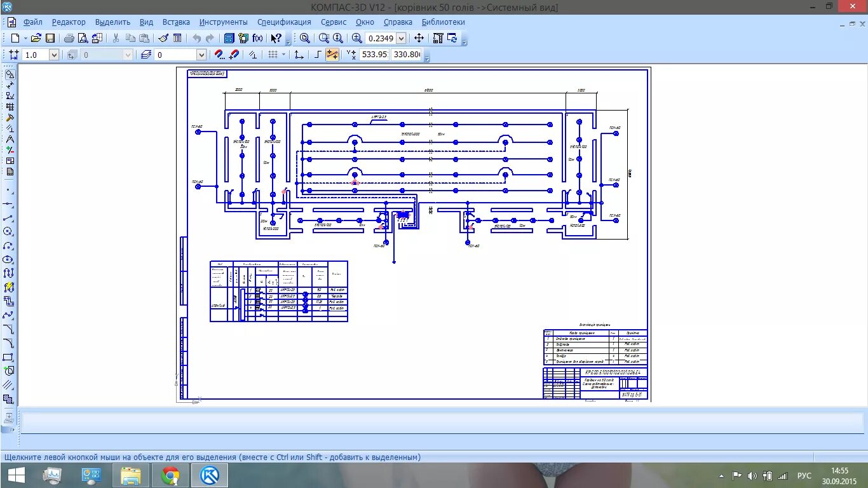Expand the greyed view state 0 dropdown
The height and width of the screenshot is (488, 868).
[x=128, y=55]
